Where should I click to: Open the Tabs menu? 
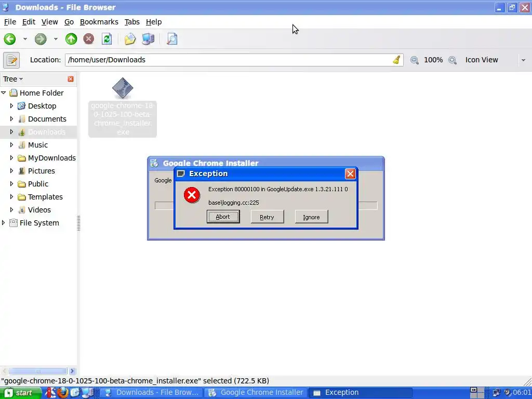point(132,22)
